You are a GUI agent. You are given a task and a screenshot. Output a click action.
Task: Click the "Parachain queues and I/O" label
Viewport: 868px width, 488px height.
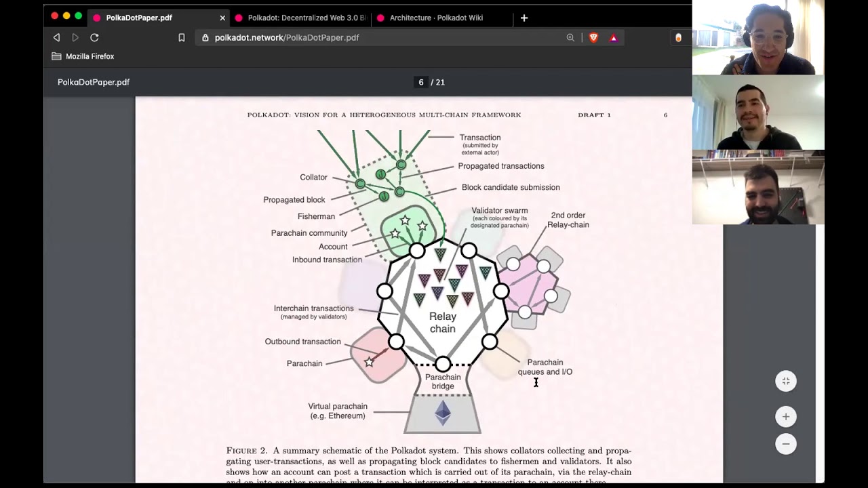[545, 367]
